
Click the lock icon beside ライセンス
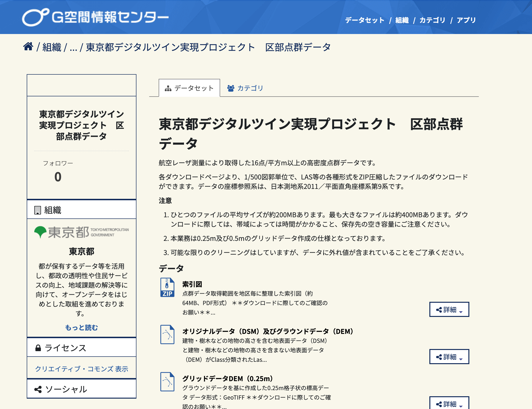[38, 348]
